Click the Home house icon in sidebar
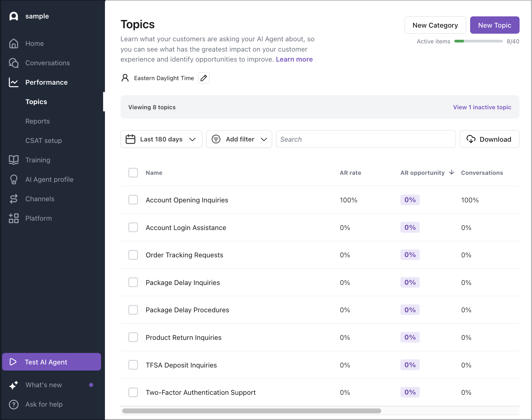This screenshot has height=420, width=532. point(14,44)
